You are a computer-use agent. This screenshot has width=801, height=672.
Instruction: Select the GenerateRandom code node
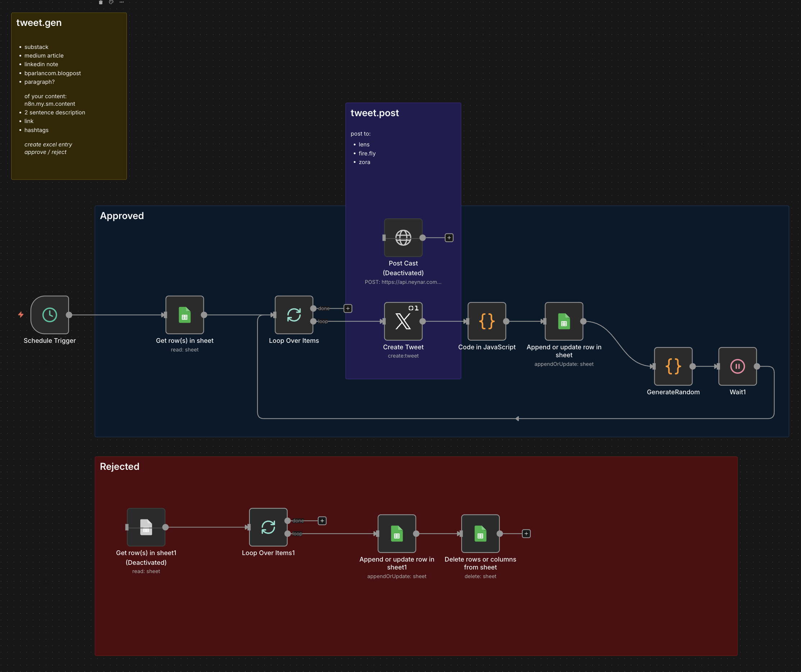pos(673,366)
